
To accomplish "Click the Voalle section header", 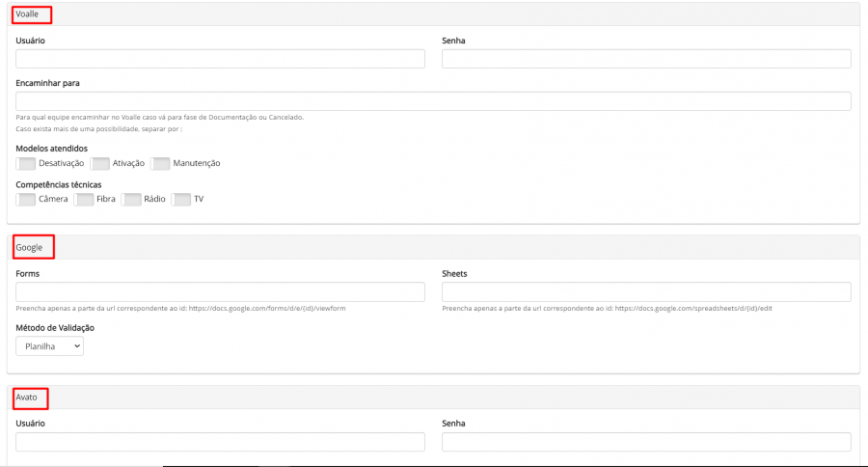I will [x=30, y=14].
